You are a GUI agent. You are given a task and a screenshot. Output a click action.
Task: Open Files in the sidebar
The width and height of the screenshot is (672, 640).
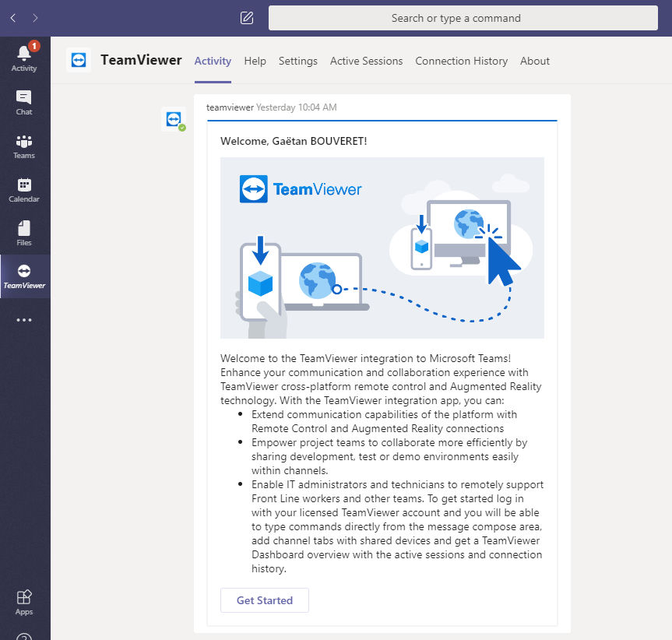coord(24,233)
